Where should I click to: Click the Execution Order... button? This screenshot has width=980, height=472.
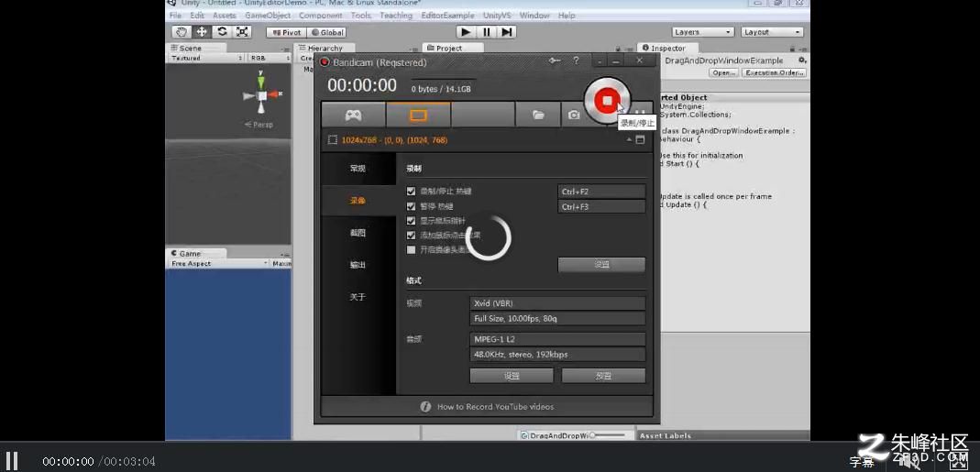click(x=775, y=73)
